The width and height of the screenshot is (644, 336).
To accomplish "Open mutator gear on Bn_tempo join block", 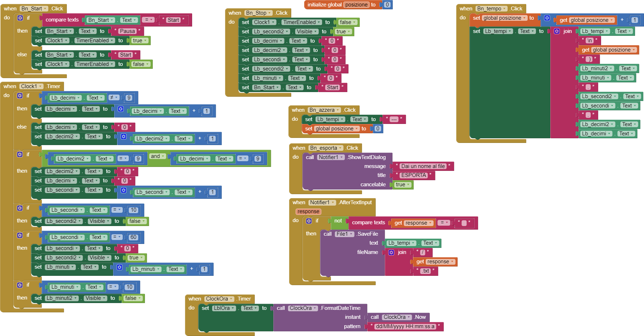I will click(557, 31).
